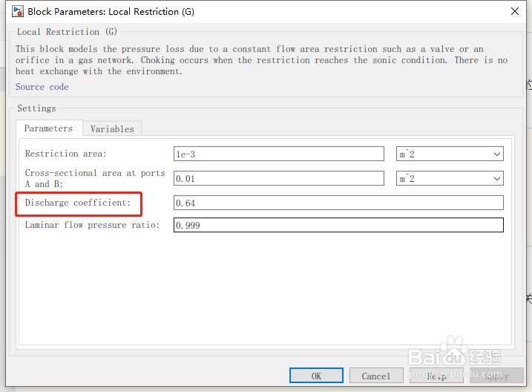Viewport: 532px width, 392px height.
Task: Click the Laminar flow pressure ratio field
Action: (x=338, y=225)
